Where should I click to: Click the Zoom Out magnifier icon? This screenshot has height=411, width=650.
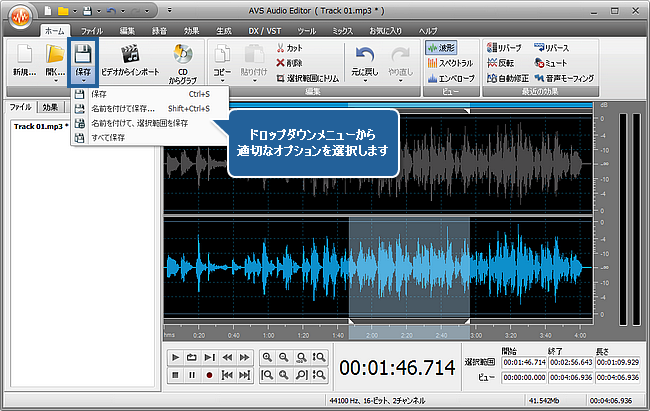[x=284, y=357]
